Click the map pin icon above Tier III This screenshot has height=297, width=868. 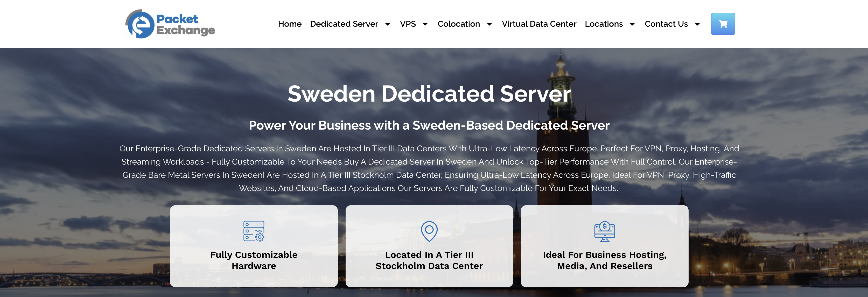[x=429, y=231]
